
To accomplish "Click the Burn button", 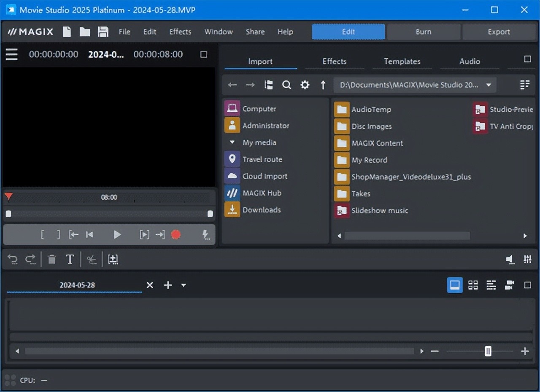I will point(423,32).
